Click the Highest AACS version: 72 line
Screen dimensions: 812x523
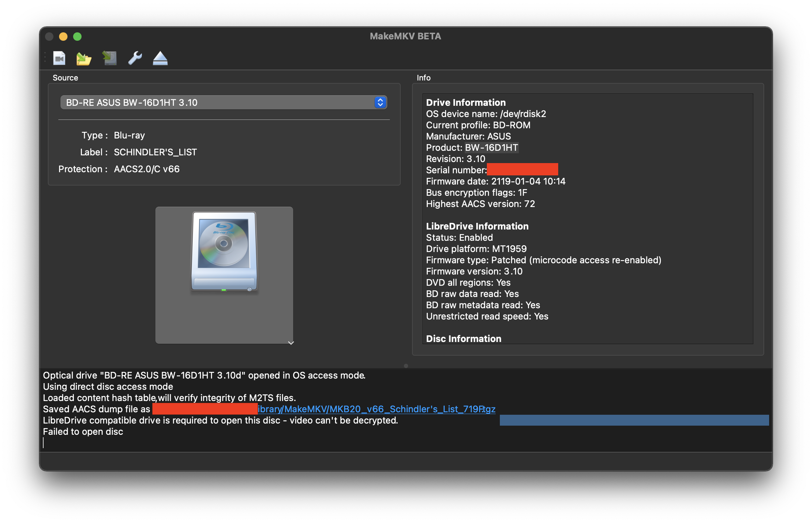click(481, 204)
